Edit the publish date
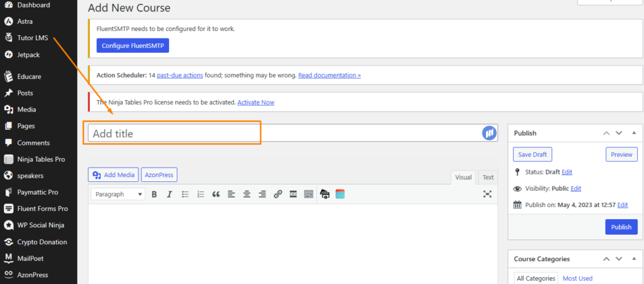 point(623,205)
